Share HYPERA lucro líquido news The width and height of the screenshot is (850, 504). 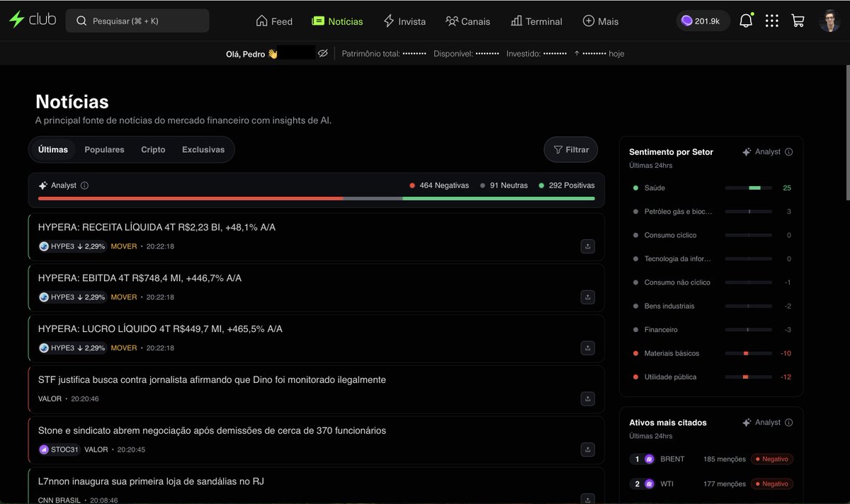point(587,348)
